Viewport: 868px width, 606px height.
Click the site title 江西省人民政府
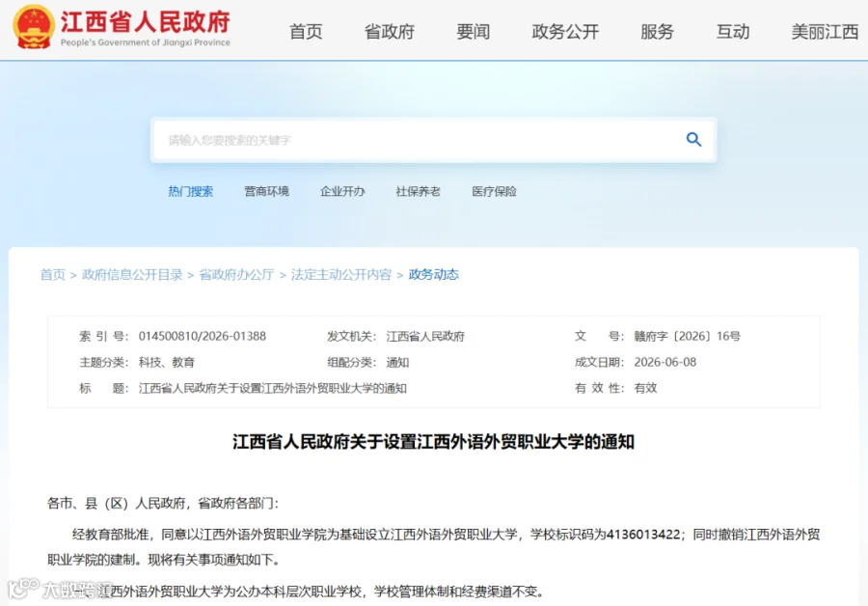(145, 21)
